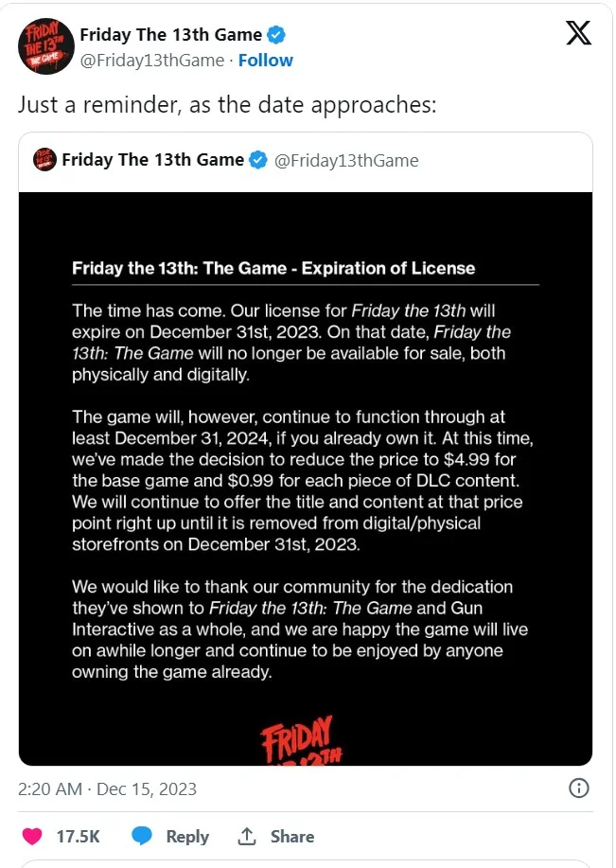Screen dimensions: 616x868
Task: Open the @Friday13thGame handle link
Action: (x=152, y=60)
